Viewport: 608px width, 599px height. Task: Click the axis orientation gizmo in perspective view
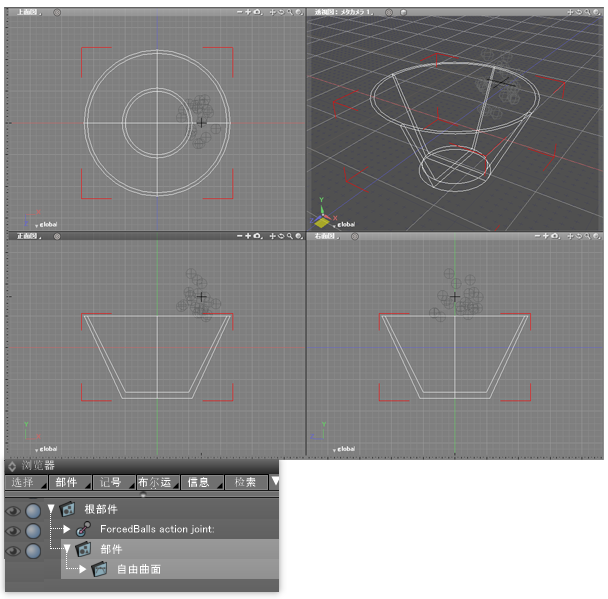323,213
